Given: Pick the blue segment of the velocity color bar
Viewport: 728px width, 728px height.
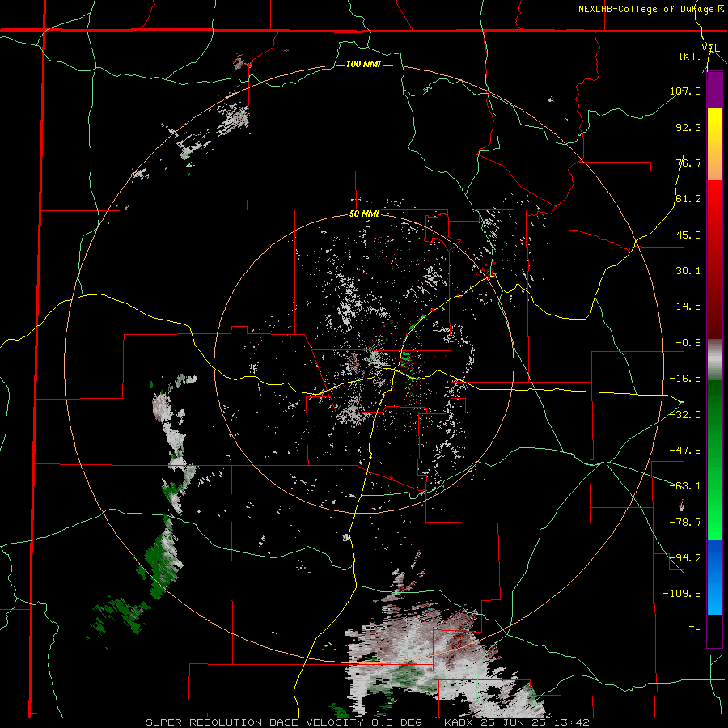Looking at the screenshot, I should click(x=714, y=577).
